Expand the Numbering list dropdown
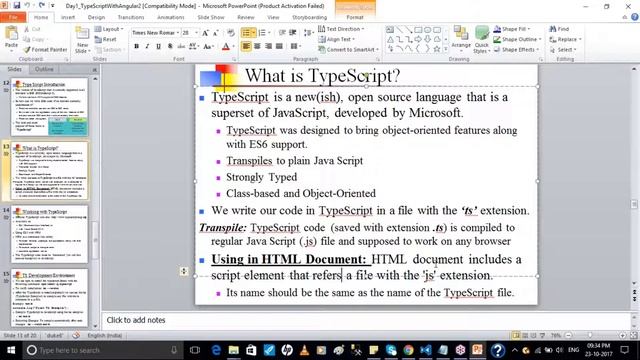Viewport: 640px width, 360px height. 269,33
